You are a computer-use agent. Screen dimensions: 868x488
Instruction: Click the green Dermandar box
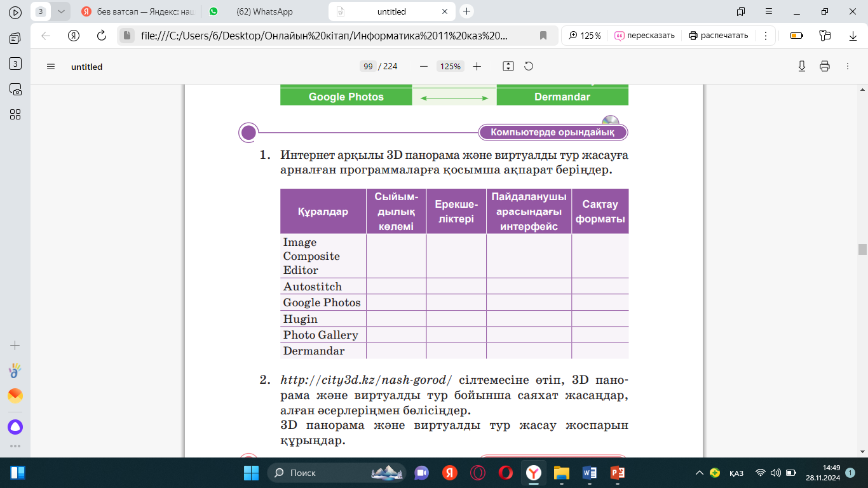point(562,97)
